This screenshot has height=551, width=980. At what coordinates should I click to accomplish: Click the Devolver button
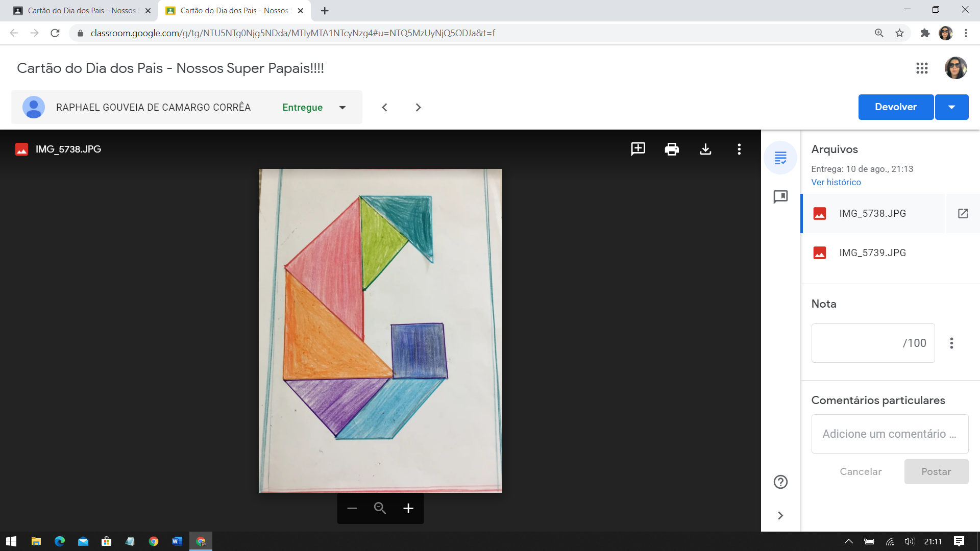896,107
